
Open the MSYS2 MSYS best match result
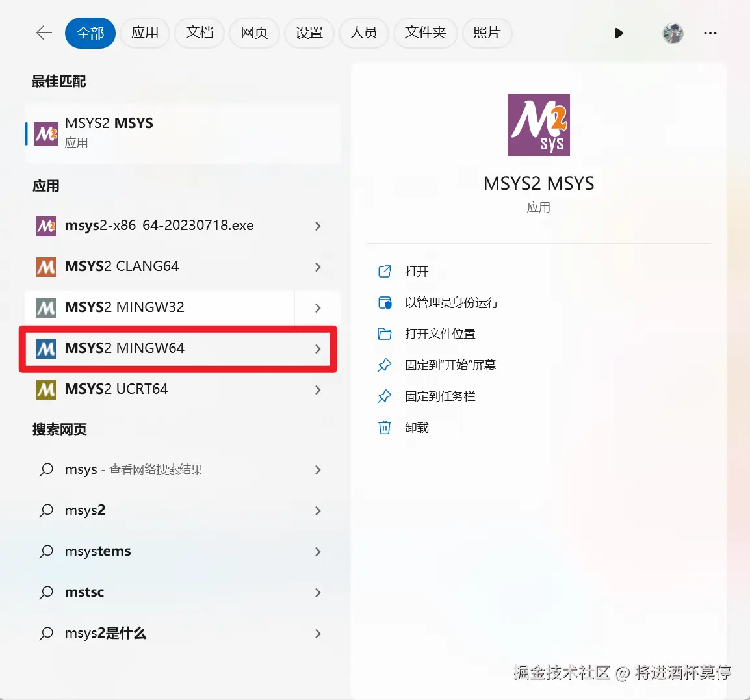click(183, 133)
